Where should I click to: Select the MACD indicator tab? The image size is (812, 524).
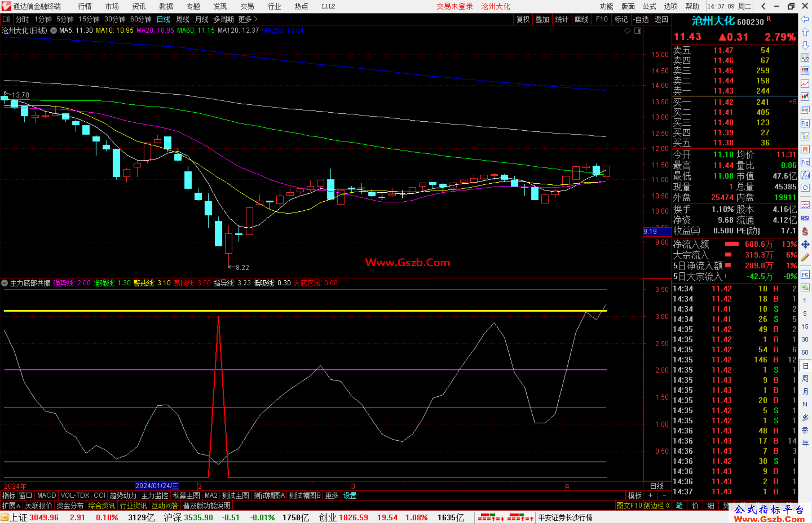click(47, 495)
